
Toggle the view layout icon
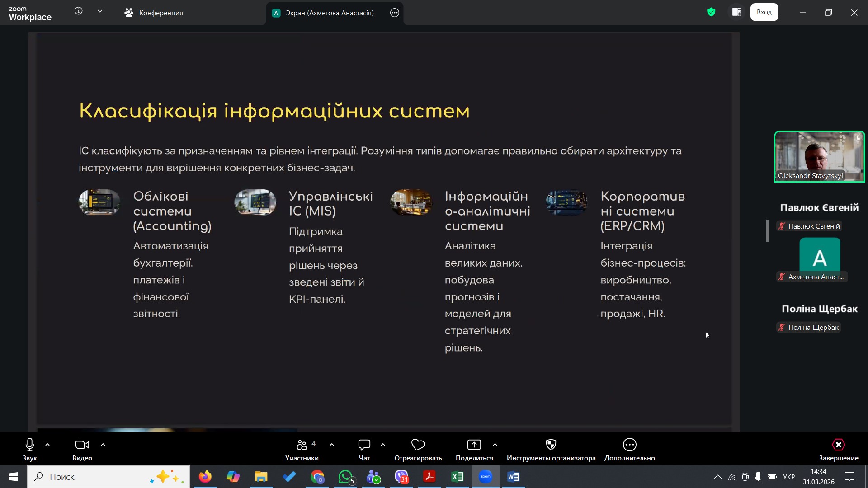pyautogui.click(x=736, y=12)
